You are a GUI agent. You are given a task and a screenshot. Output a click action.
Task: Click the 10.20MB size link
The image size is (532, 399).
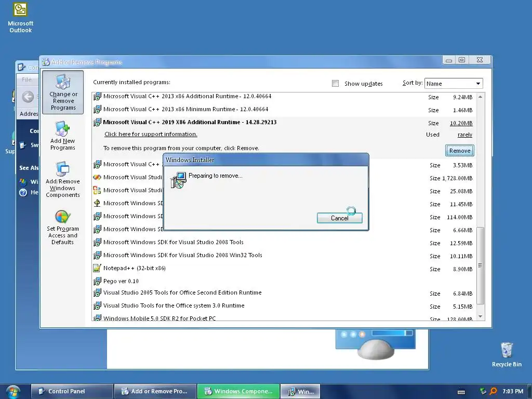(x=461, y=123)
